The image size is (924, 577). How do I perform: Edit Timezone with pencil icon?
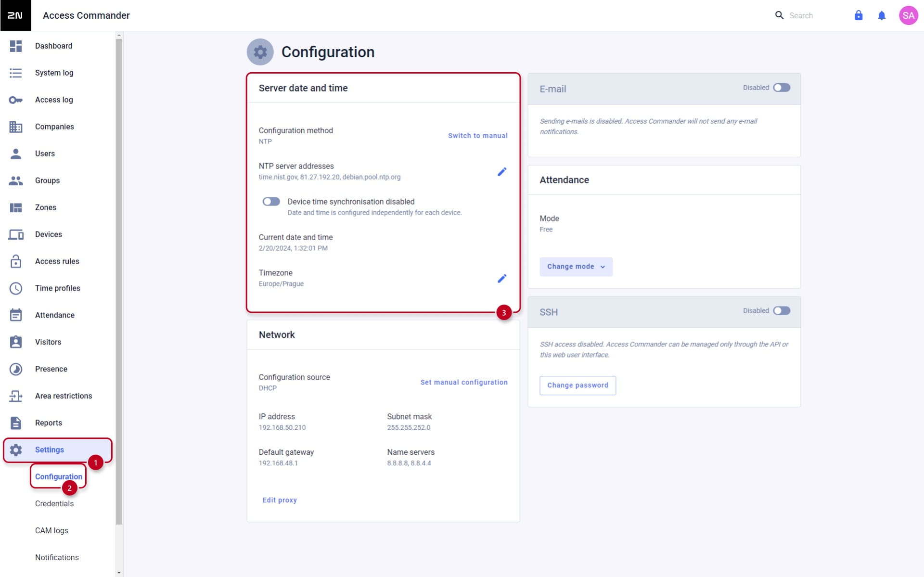502,279
